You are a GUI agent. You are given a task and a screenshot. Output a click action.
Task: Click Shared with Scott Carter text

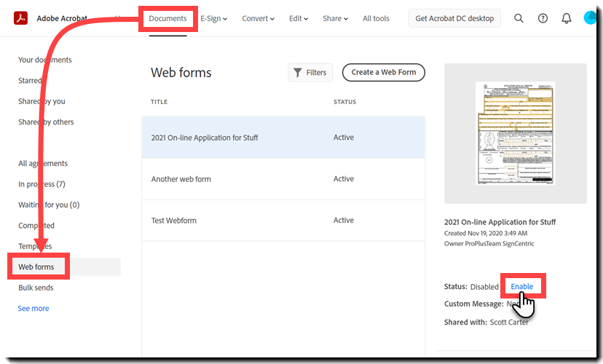(x=486, y=322)
